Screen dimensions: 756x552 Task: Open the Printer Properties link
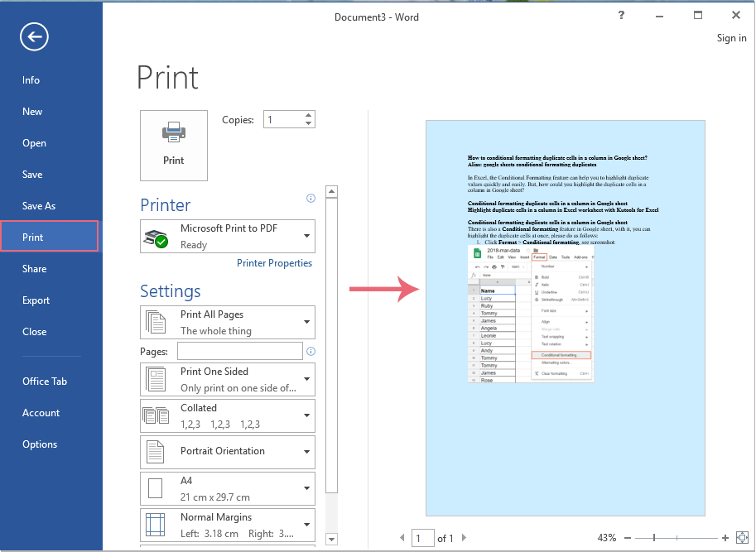coord(274,263)
